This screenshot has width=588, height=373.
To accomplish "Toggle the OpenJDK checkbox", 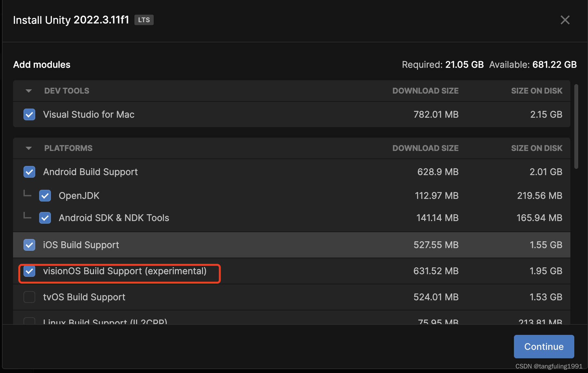I will tap(45, 196).
